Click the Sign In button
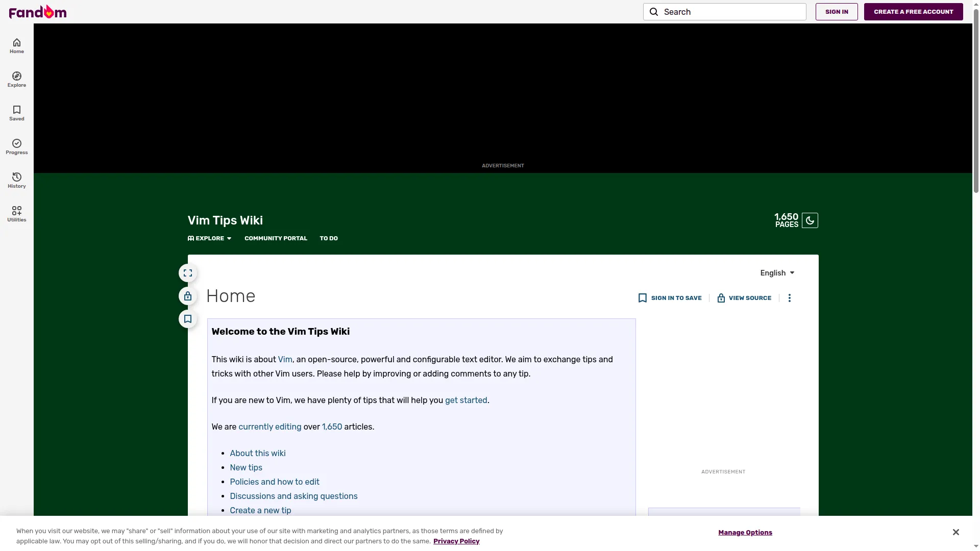This screenshot has height=551, width=980. tap(837, 12)
